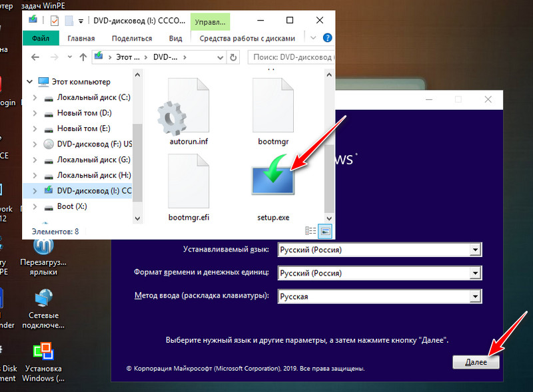Click the Элементов: 8 status bar text

click(55, 232)
